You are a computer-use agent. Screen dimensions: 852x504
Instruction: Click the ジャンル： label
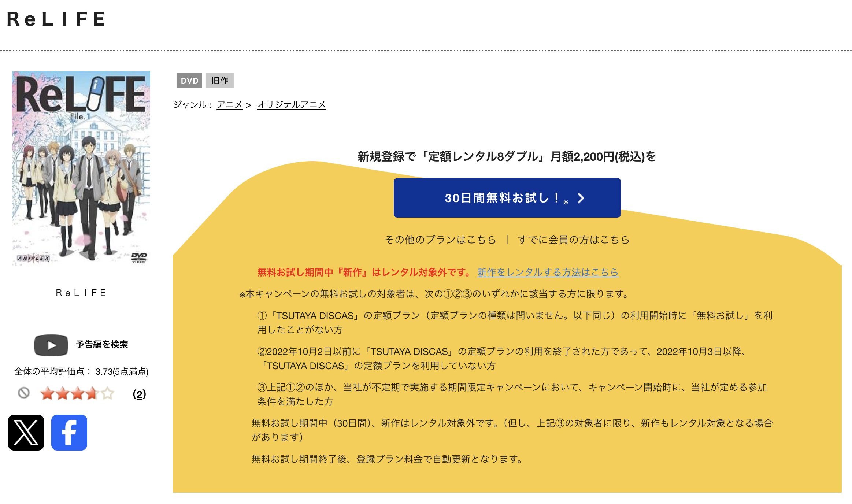(x=193, y=105)
